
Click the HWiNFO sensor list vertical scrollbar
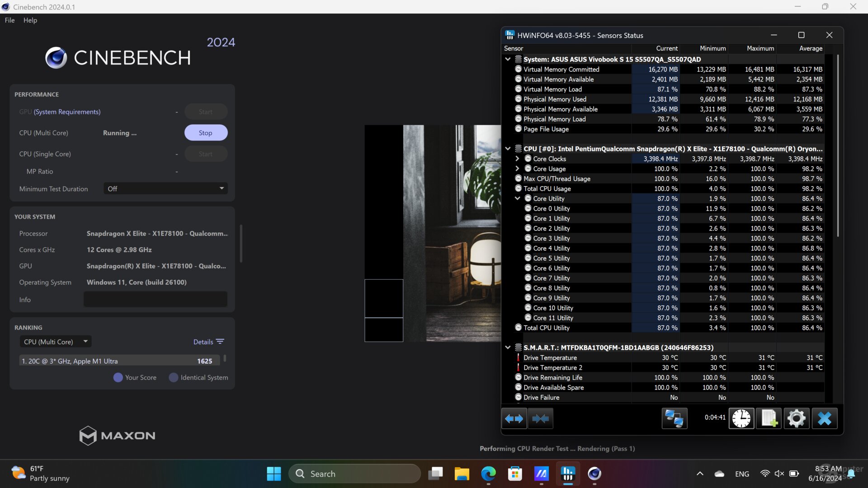pyautogui.click(x=838, y=145)
